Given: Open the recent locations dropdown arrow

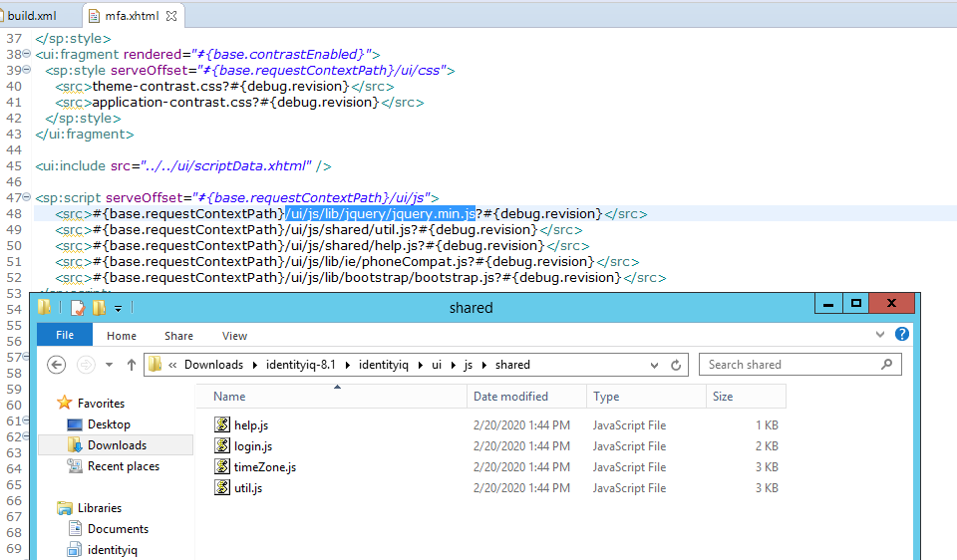Looking at the screenshot, I should pos(109,365).
